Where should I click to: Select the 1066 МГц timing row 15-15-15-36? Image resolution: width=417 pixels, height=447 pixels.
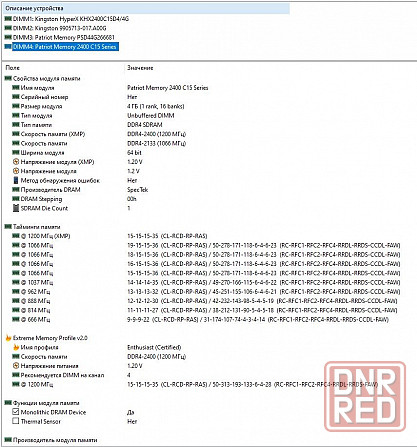263,273
